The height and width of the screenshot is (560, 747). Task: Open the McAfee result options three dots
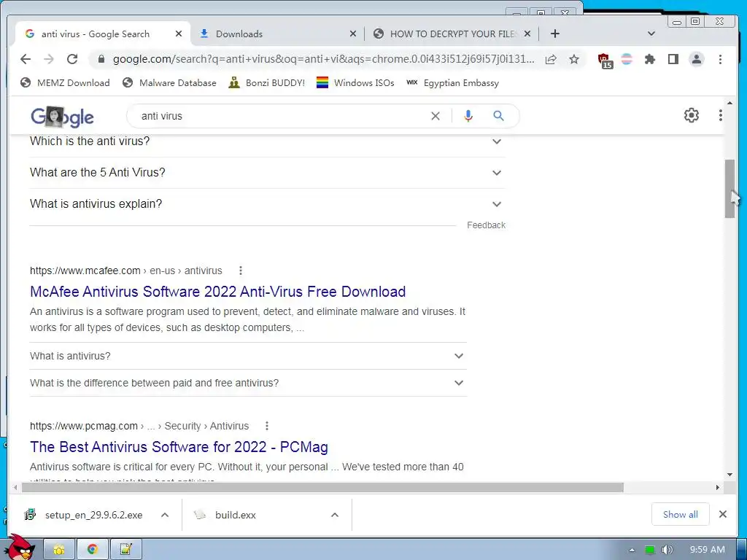click(241, 271)
